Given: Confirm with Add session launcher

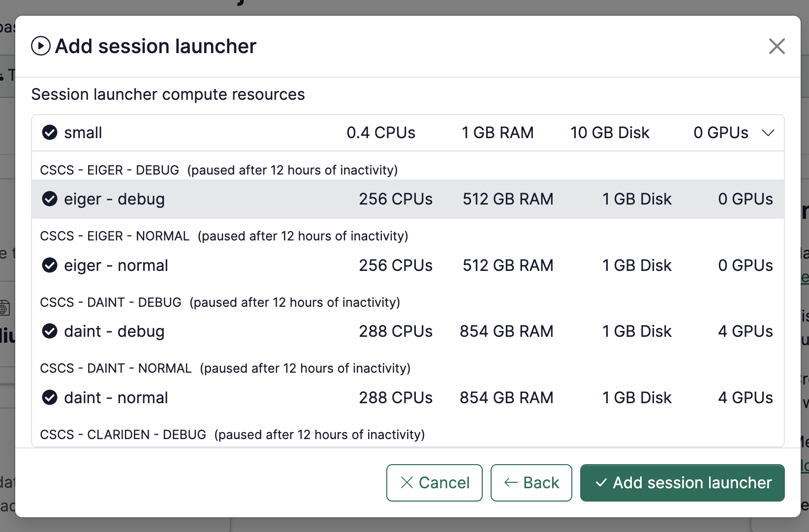Looking at the screenshot, I should point(682,483).
